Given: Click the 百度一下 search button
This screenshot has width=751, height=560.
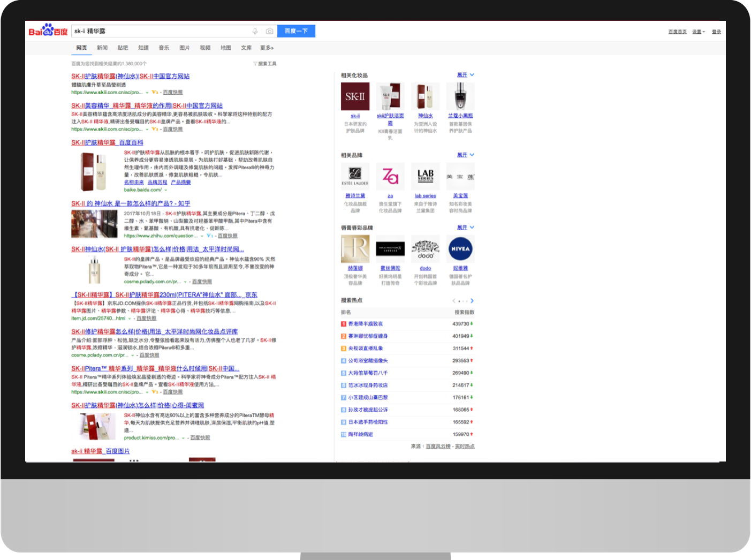Looking at the screenshot, I should point(297,31).
